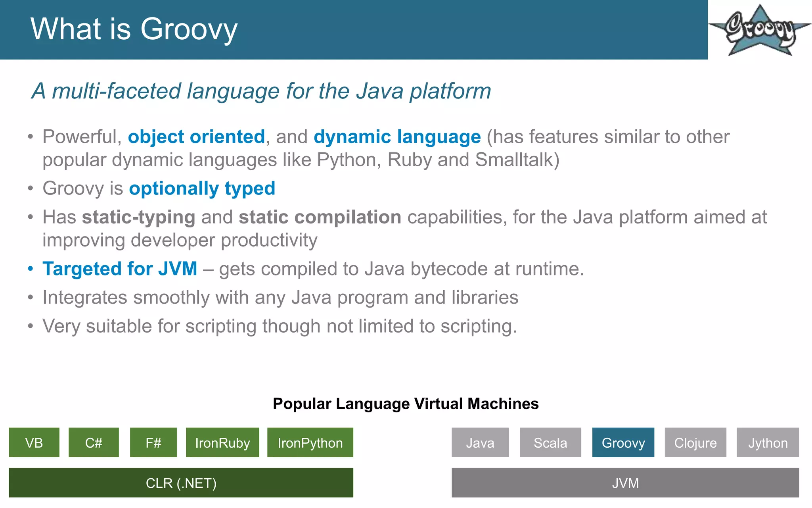
Task: Click the IronRuby box
Action: [222, 443]
